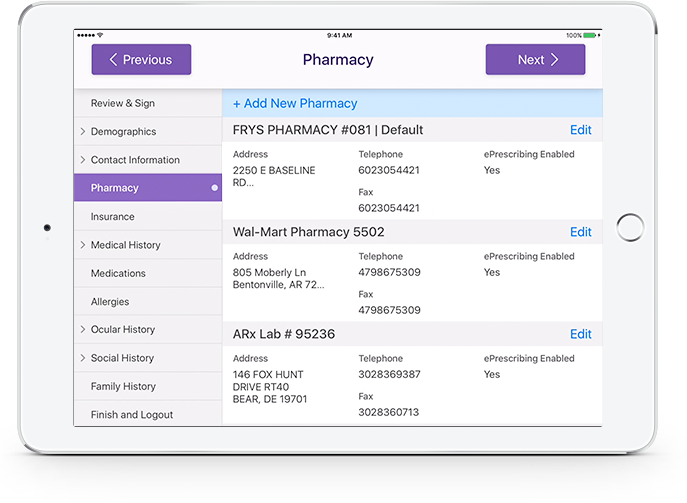Select the FRYS PHARMACY #081 | Default header
687x503 pixels.
click(x=328, y=130)
